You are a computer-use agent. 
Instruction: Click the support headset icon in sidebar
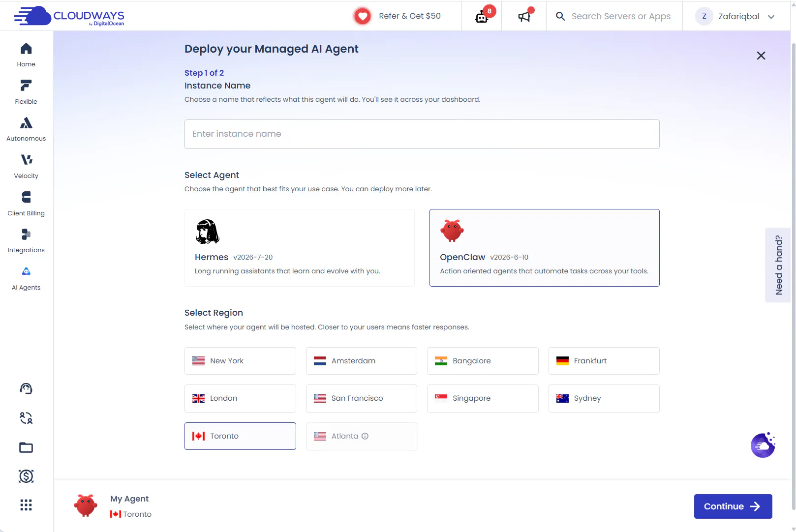[x=26, y=389]
